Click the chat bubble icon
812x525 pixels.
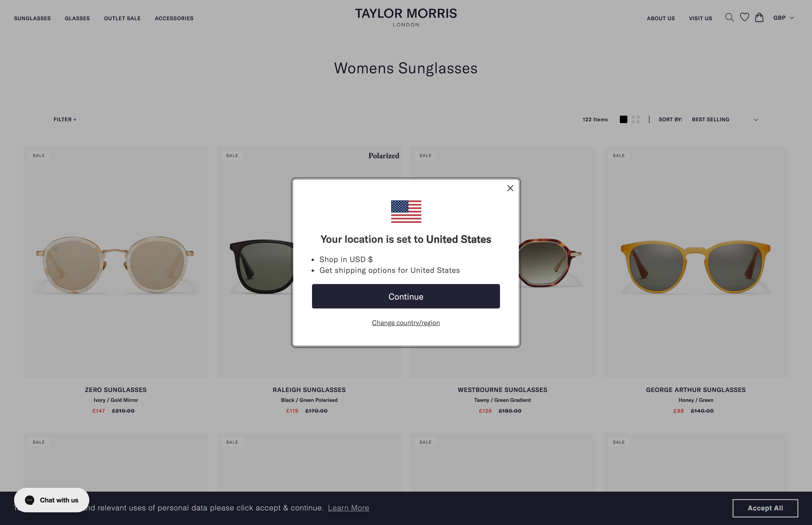[x=30, y=500]
